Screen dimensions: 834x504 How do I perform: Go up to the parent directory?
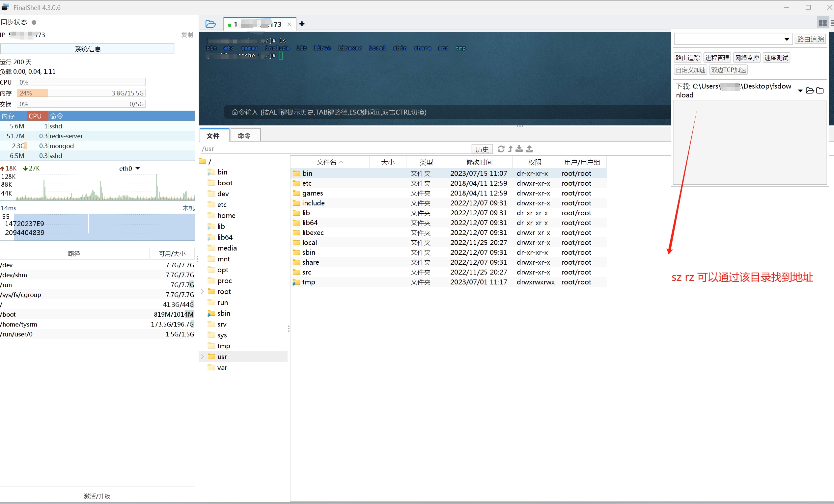tap(510, 149)
